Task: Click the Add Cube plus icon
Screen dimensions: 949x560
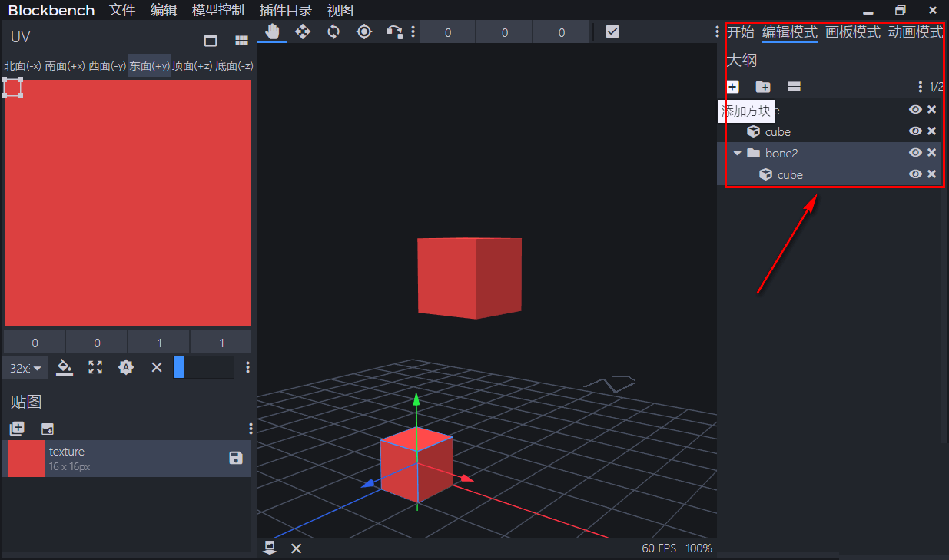Action: point(732,87)
